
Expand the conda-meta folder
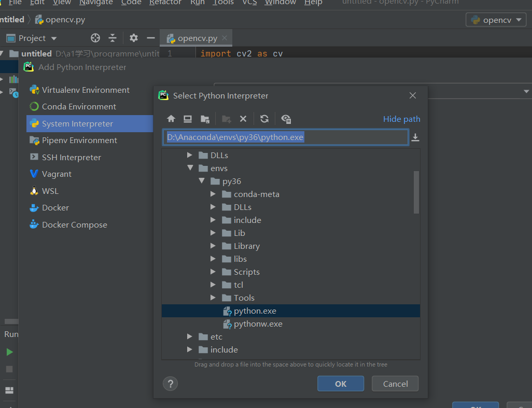[213, 194]
